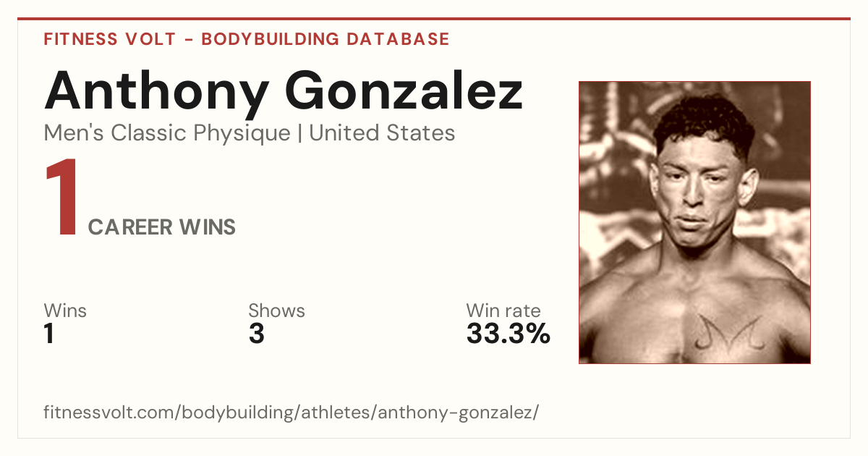Select the 33.3% win rate value
This screenshot has width=868, height=456.
[509, 334]
